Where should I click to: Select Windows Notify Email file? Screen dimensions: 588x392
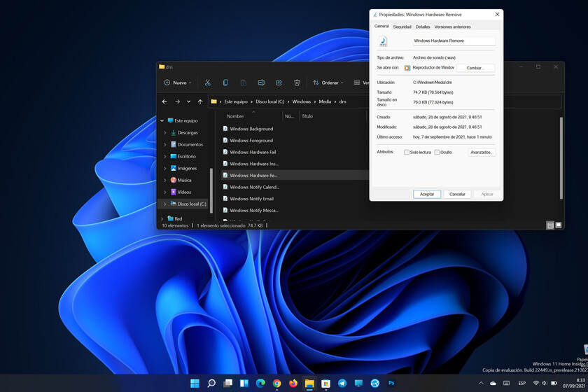coord(251,199)
